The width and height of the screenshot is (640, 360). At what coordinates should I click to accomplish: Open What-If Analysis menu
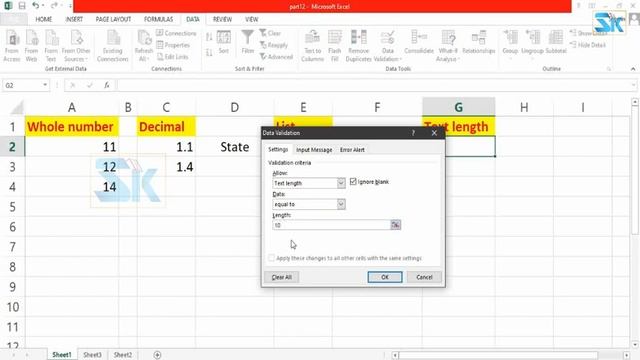click(x=448, y=46)
